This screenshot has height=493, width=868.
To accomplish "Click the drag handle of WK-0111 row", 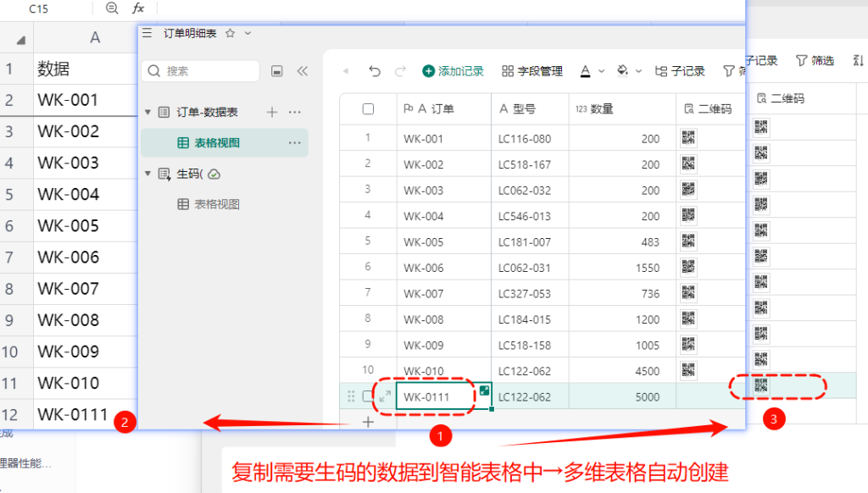I will (351, 396).
